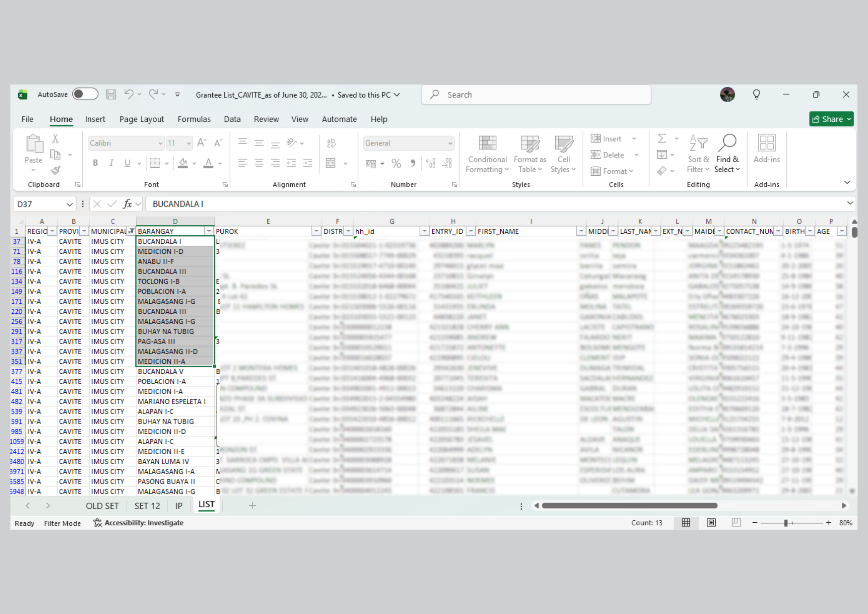Click the Page Layout view icon
The height and width of the screenshot is (614, 868).
coord(711,523)
